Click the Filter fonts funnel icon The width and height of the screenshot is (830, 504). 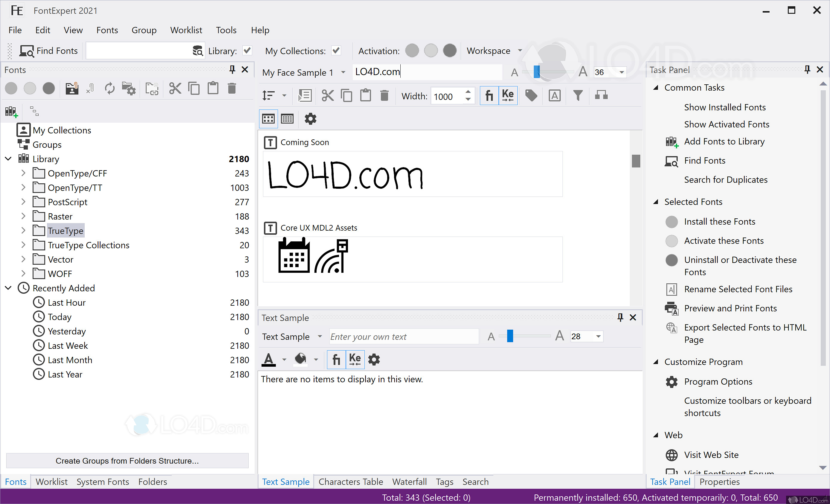click(x=578, y=96)
